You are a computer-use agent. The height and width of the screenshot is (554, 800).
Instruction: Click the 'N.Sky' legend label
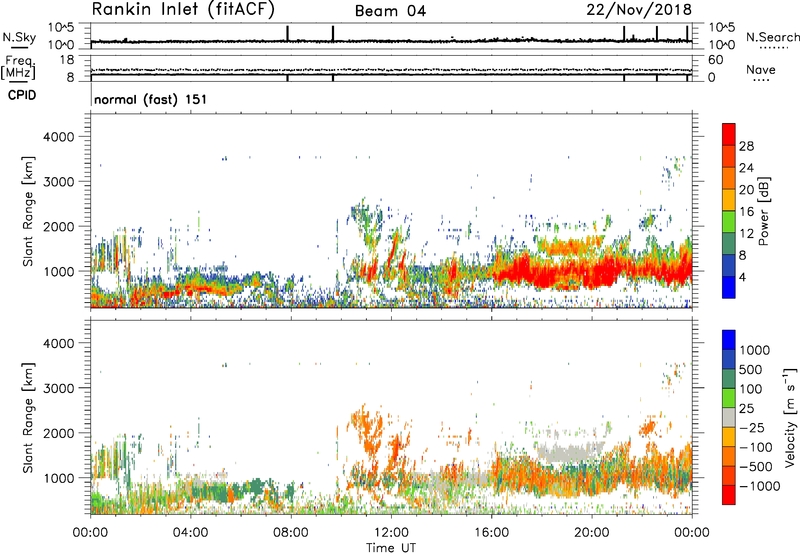[19, 37]
